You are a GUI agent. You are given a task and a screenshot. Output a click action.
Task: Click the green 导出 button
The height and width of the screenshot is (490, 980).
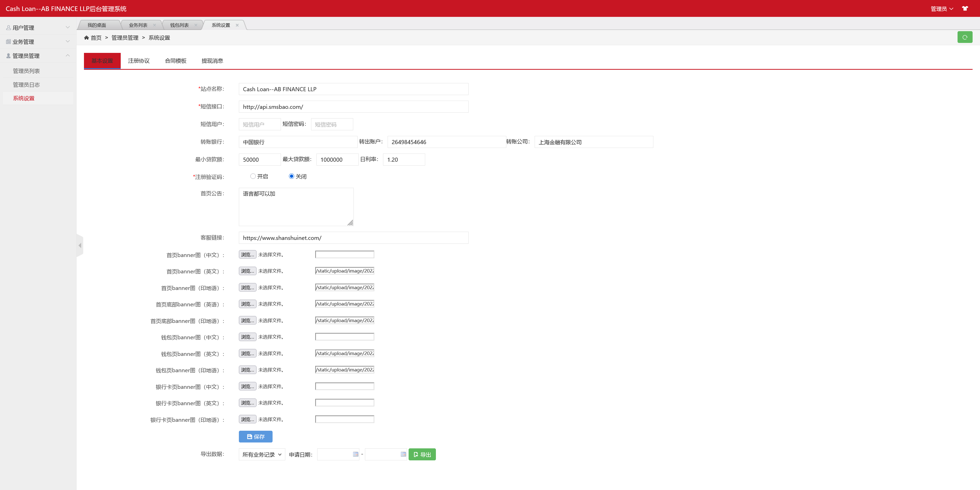[x=422, y=454]
